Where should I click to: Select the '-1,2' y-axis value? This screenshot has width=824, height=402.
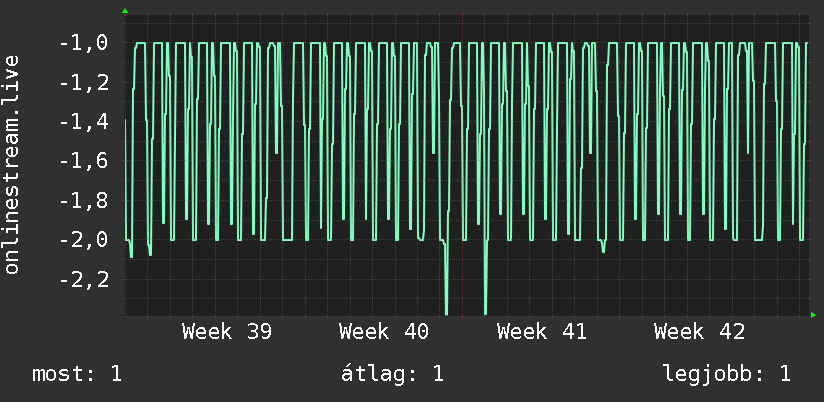pos(84,83)
